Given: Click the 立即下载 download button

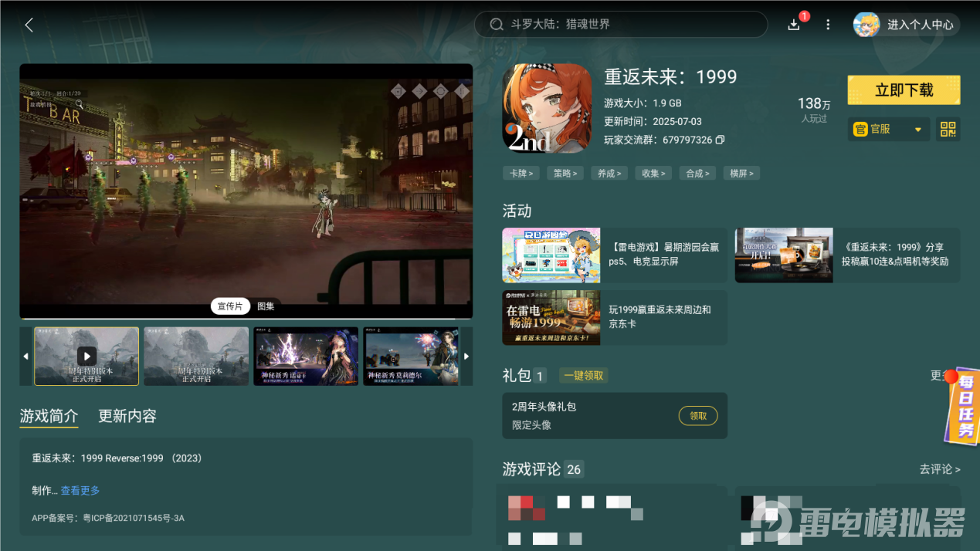Looking at the screenshot, I should point(904,90).
